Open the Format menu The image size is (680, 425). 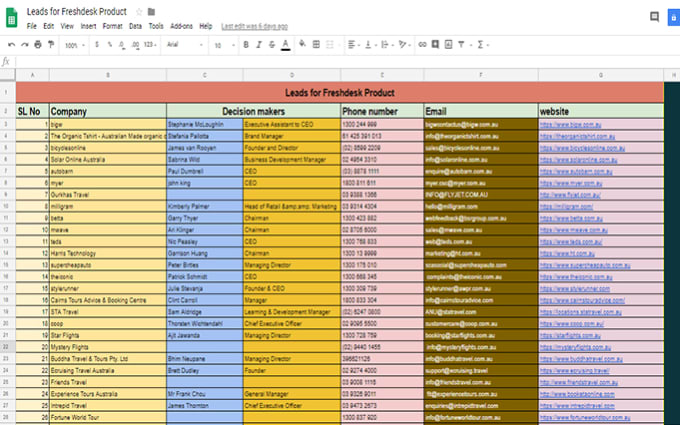pos(112,26)
